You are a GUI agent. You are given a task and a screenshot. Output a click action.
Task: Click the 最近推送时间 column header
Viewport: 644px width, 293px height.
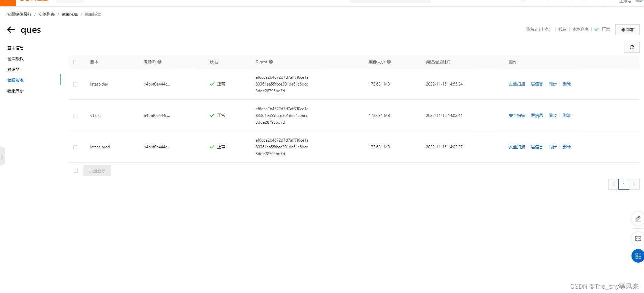tap(438, 62)
